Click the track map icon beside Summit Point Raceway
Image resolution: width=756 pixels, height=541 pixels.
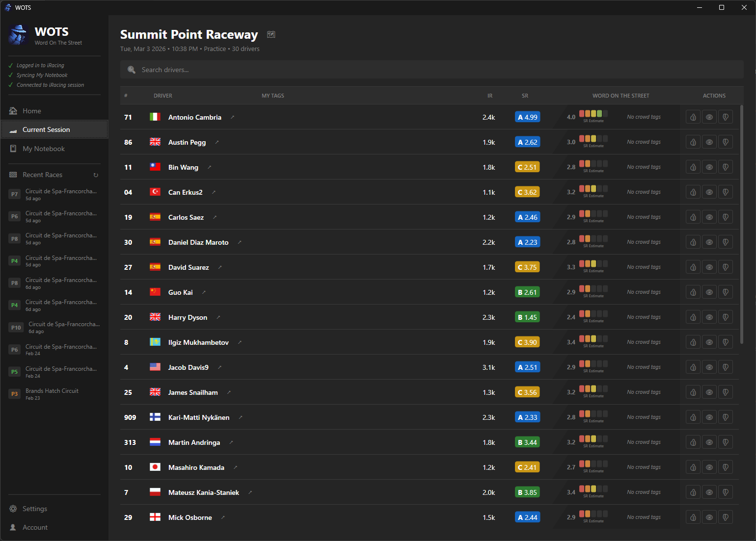(x=271, y=34)
